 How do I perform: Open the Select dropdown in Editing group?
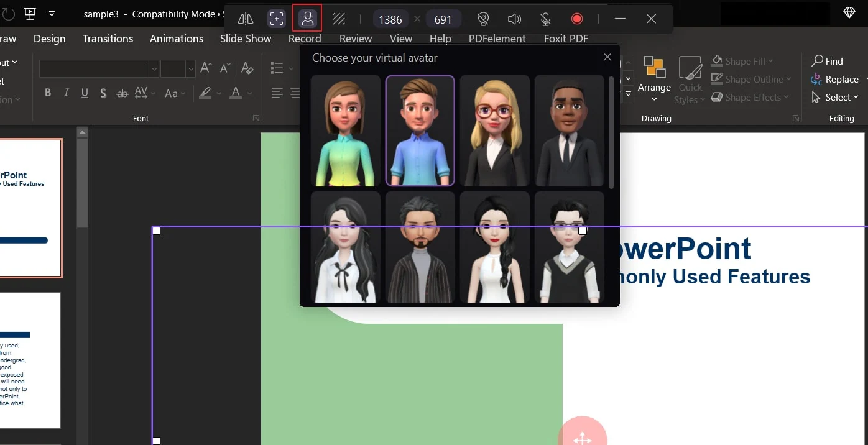pos(835,98)
